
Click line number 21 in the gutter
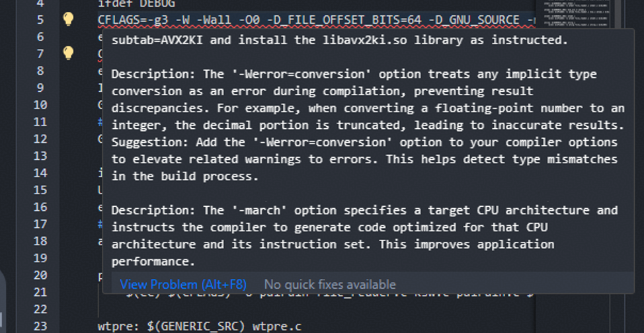click(40, 292)
